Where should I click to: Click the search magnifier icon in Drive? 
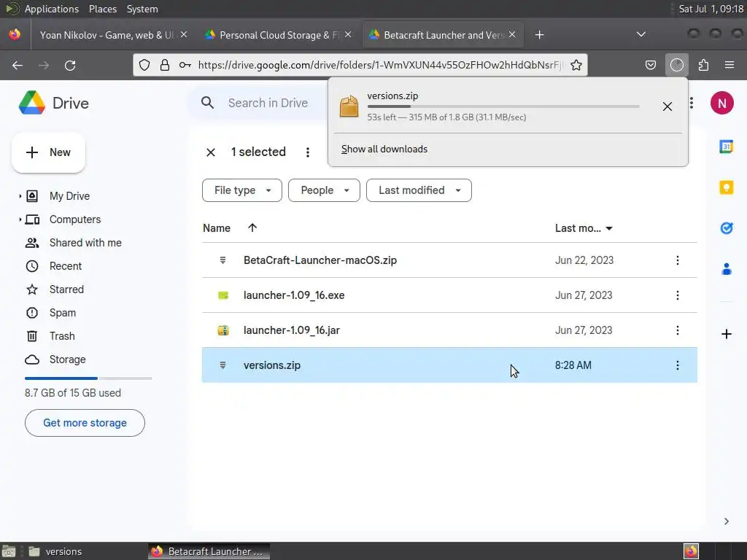207,103
